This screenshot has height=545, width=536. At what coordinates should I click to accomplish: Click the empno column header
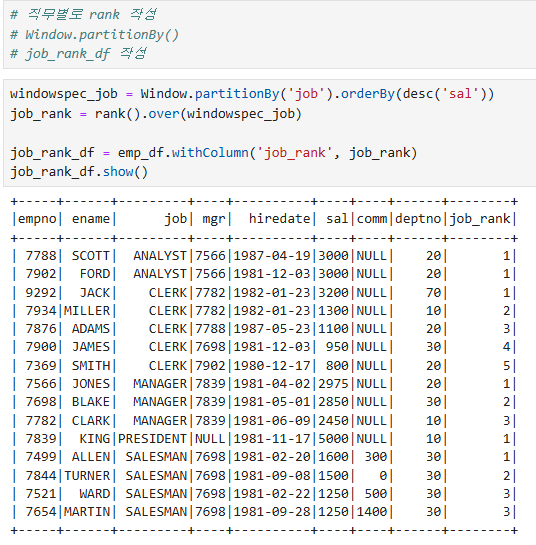click(x=37, y=219)
